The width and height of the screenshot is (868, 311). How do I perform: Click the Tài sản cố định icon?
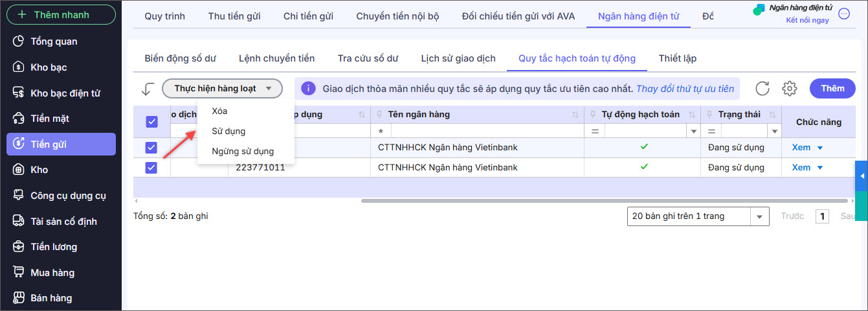(19, 222)
